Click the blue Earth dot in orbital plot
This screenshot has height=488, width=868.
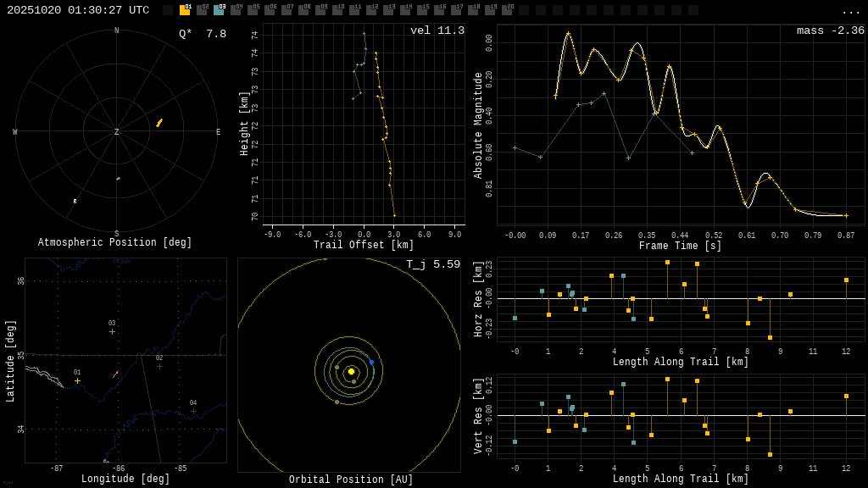(371, 362)
